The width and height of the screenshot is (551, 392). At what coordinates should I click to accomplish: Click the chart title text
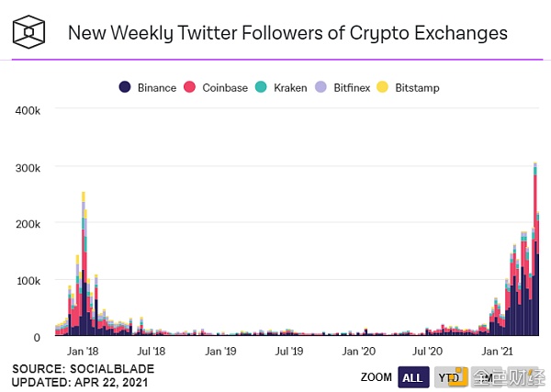pyautogui.click(x=287, y=33)
